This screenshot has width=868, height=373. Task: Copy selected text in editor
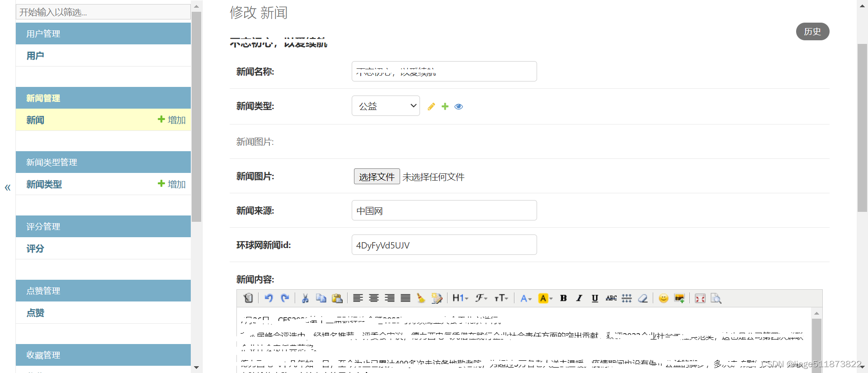pyautogui.click(x=321, y=298)
